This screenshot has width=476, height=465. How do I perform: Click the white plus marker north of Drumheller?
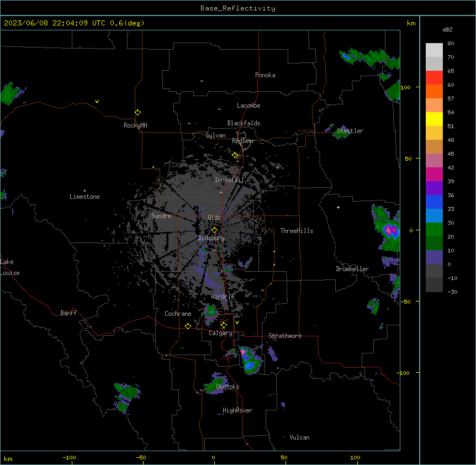pos(338,207)
